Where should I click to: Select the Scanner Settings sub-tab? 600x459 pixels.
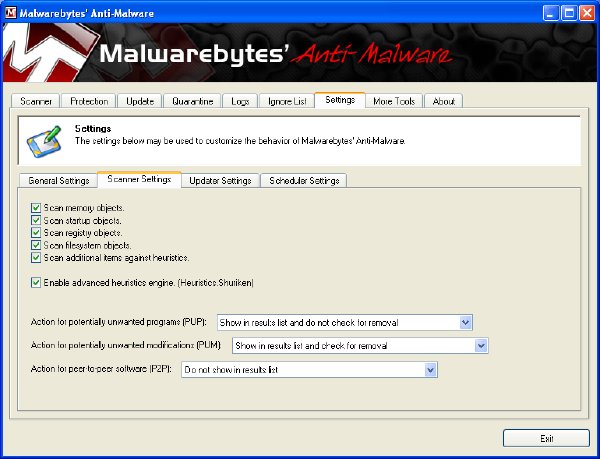[139, 179]
